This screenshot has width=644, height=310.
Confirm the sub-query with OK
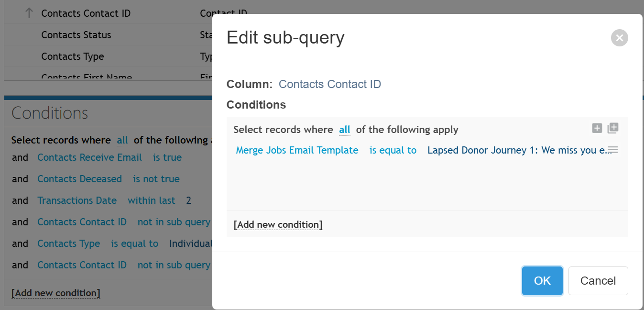point(542,281)
